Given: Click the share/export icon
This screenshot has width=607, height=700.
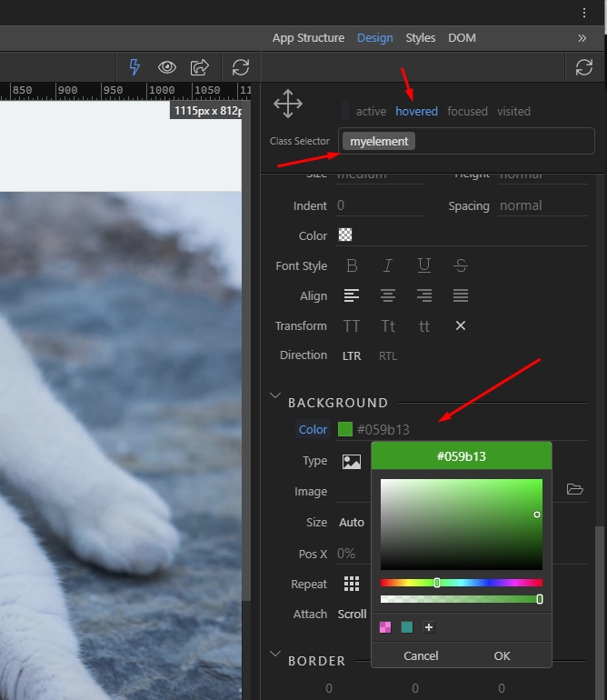Looking at the screenshot, I should click(200, 67).
